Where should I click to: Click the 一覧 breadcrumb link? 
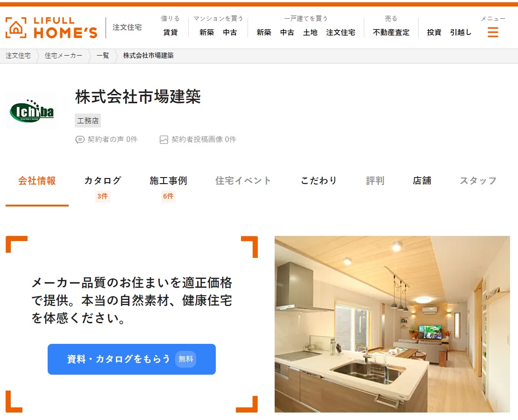pyautogui.click(x=103, y=56)
